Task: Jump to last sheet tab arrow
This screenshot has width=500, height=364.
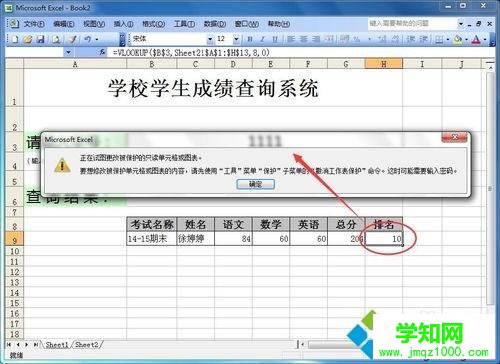Action: (x=35, y=345)
